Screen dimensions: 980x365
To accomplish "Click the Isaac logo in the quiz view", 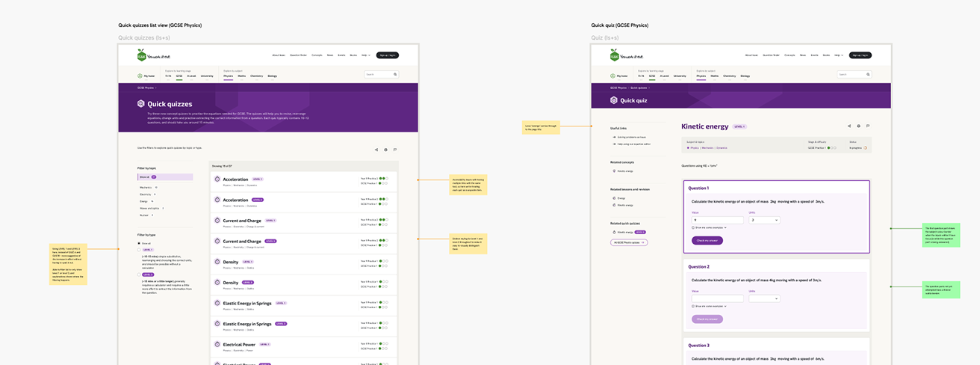I will point(615,55).
